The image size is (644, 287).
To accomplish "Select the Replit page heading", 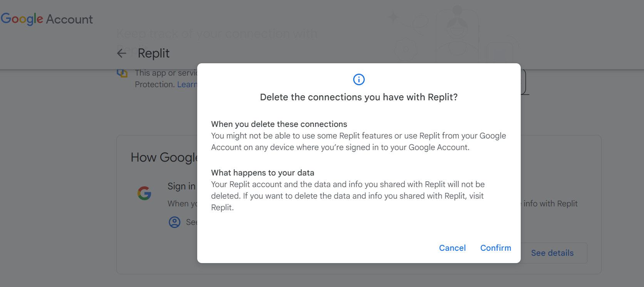I will pyautogui.click(x=154, y=53).
